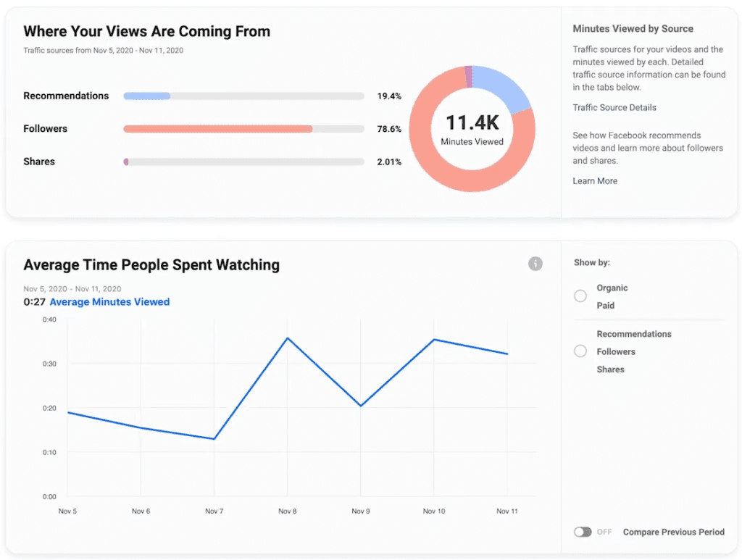
Task: Toggle the Compare Previous Period switch
Action: tap(583, 532)
